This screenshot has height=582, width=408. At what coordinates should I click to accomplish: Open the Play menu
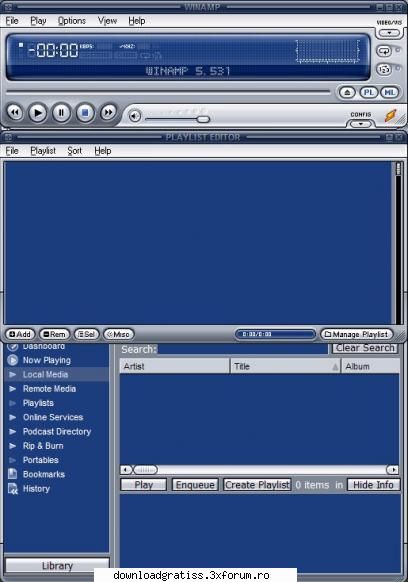coord(38,21)
